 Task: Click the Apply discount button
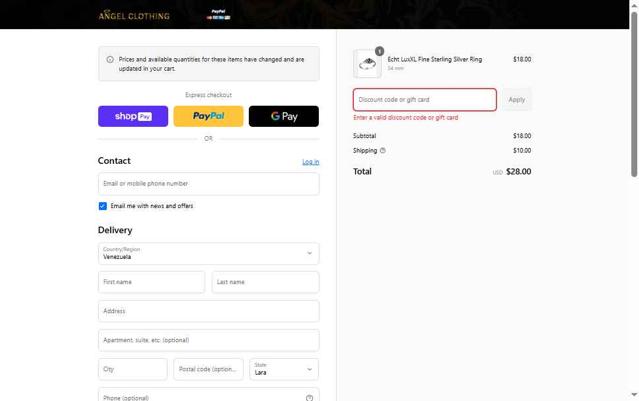coord(516,99)
